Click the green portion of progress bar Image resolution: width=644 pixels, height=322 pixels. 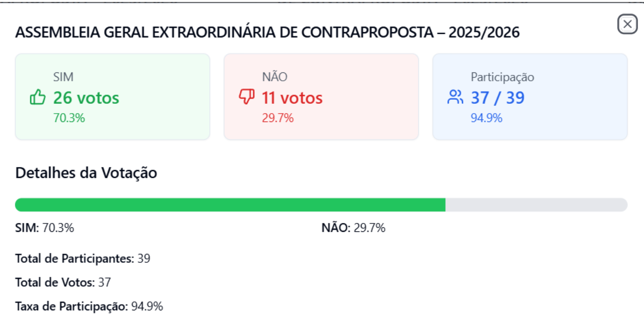pos(230,205)
